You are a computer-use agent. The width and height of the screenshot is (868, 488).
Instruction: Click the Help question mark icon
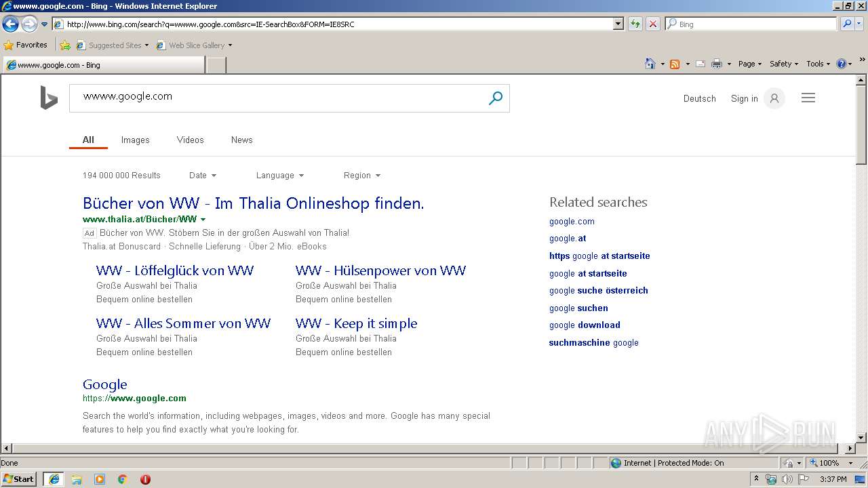click(842, 64)
